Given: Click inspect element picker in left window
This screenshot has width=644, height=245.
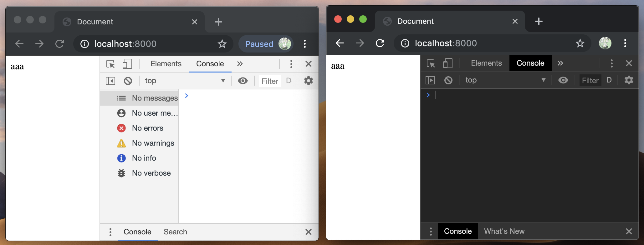Looking at the screenshot, I should pos(110,64).
